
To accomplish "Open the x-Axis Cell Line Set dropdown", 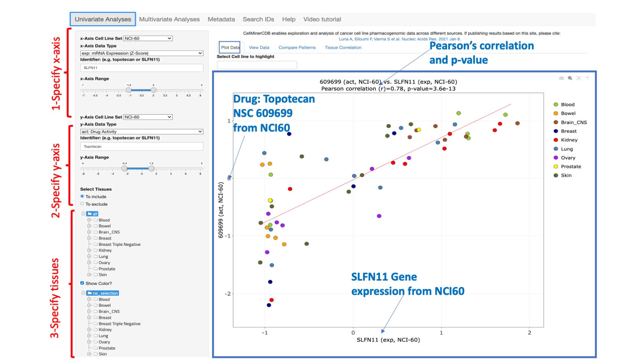I will coord(148,38).
